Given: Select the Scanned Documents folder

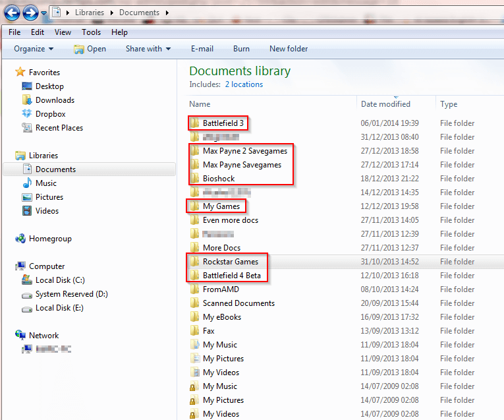Looking at the screenshot, I should [x=238, y=303].
